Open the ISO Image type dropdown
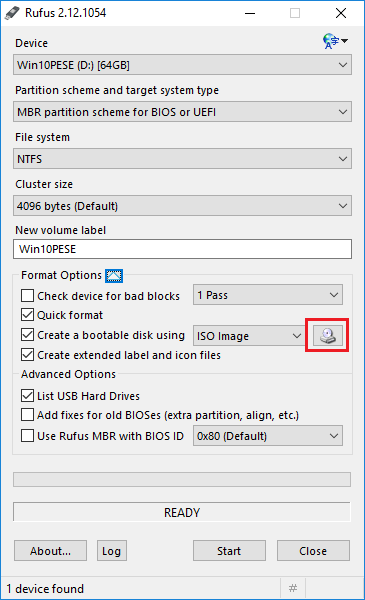Image resolution: width=365 pixels, height=600 pixels. [x=249, y=336]
